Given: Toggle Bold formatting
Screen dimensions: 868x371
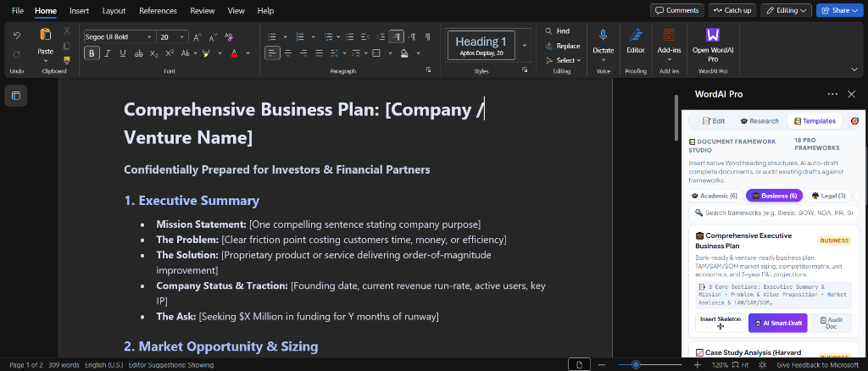Looking at the screenshot, I should point(92,53).
